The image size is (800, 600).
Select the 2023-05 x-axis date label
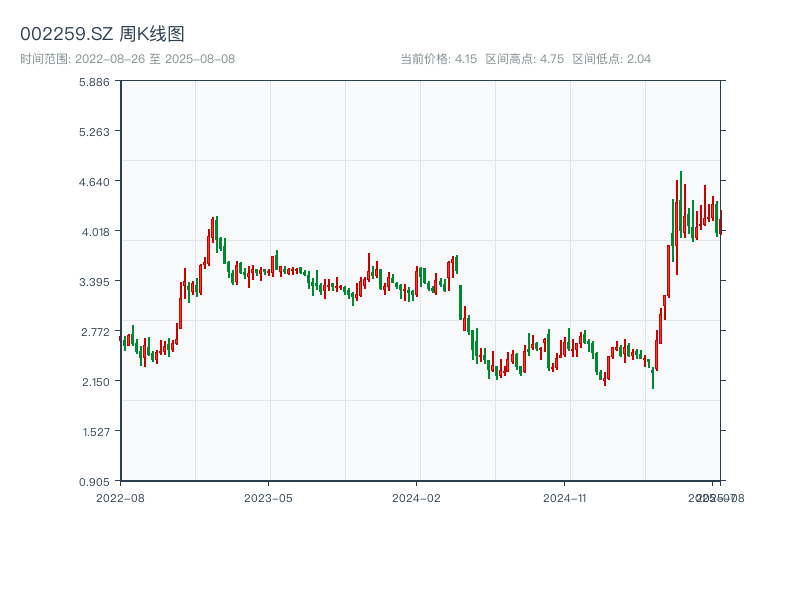(268, 497)
